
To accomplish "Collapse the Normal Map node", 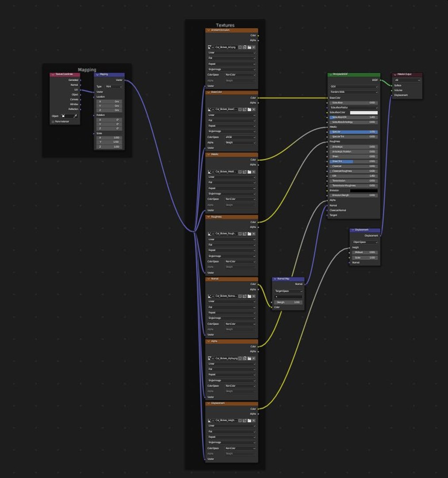I will point(275,279).
